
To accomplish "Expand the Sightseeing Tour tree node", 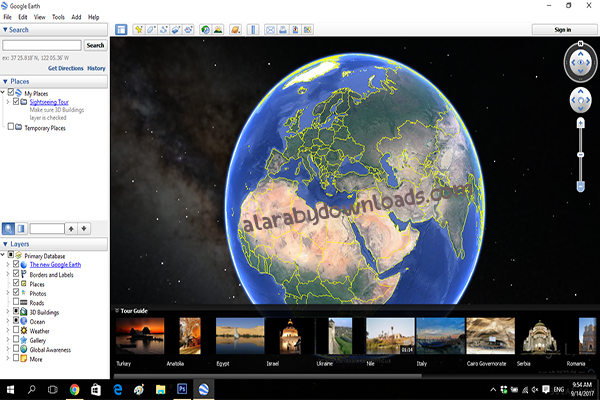I will 8,102.
